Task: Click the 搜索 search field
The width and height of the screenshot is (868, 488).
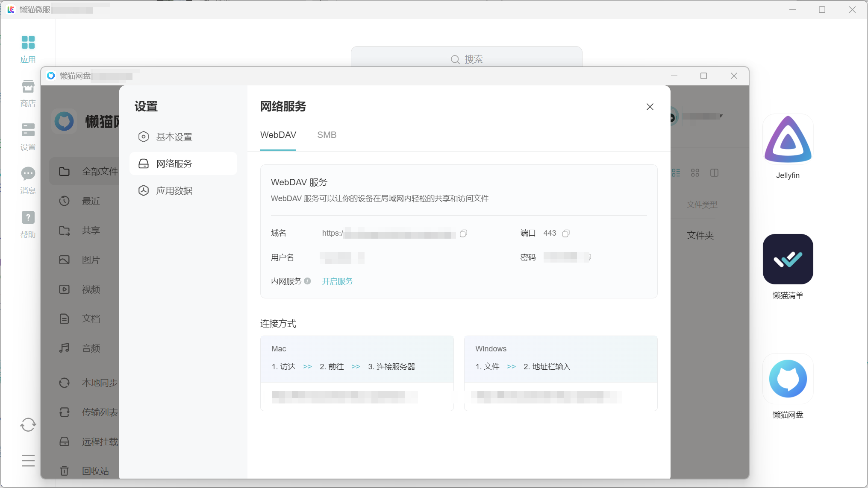Action: (467, 59)
